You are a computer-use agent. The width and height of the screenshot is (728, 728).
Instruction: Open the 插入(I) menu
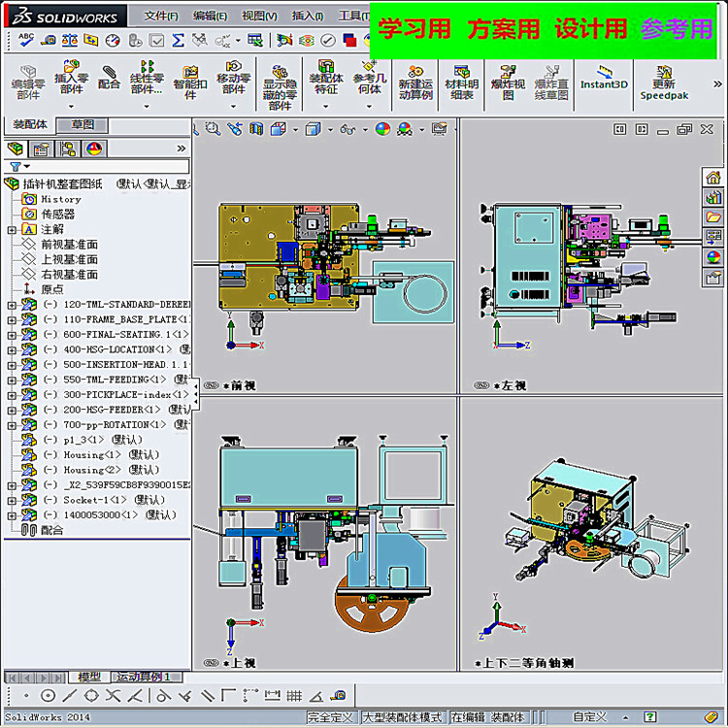pos(308,17)
